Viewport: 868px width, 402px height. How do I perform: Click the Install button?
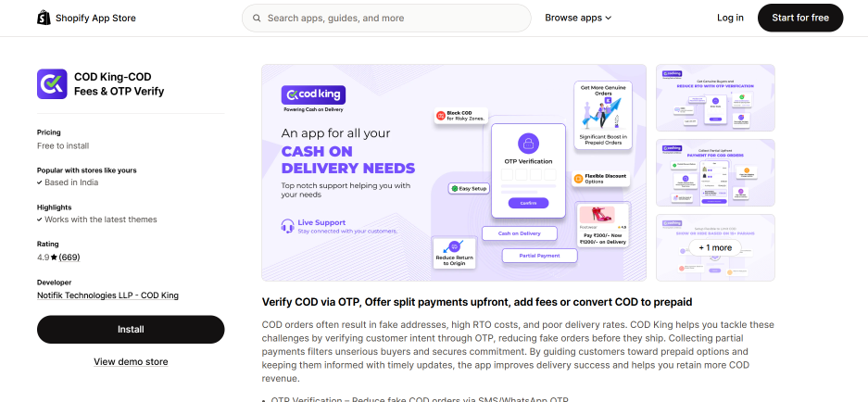(x=131, y=329)
